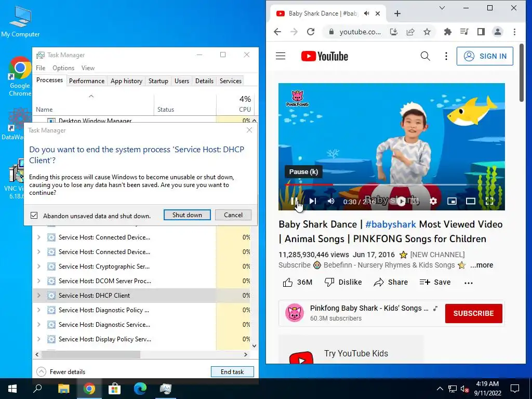This screenshot has height=399, width=532.
Task: Open YouTube settings three-dot menu
Action: pyautogui.click(x=446, y=56)
